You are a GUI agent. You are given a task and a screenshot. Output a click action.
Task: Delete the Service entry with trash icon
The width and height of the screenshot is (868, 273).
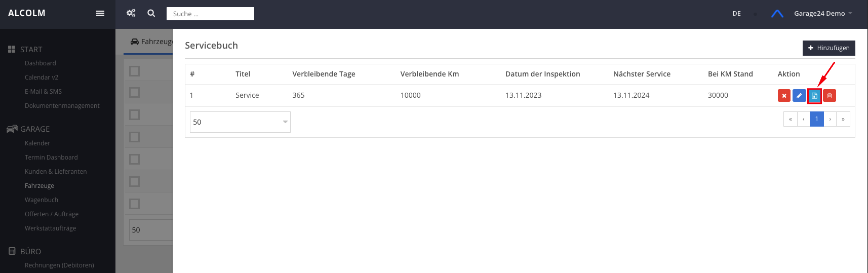coord(830,96)
